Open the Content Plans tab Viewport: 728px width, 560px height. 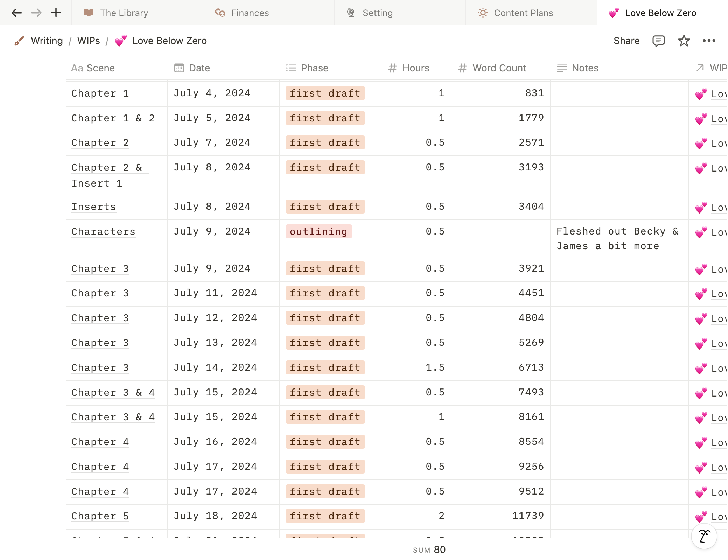(x=523, y=13)
